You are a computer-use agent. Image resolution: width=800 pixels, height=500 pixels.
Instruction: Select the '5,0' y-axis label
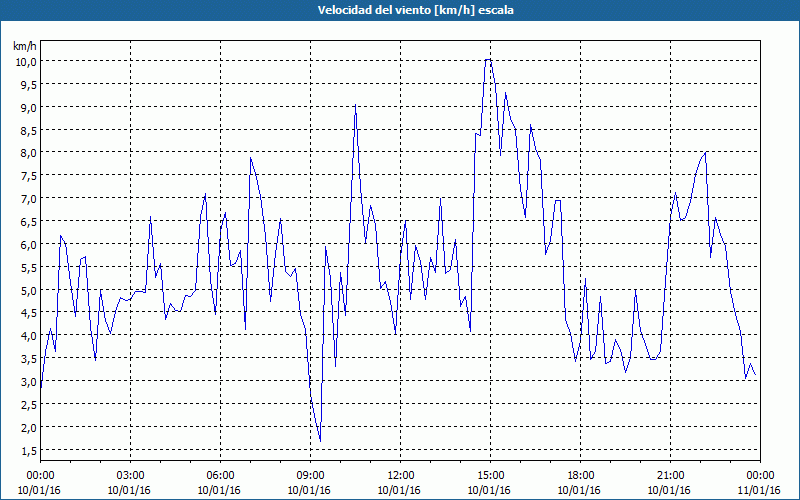[x=28, y=290]
